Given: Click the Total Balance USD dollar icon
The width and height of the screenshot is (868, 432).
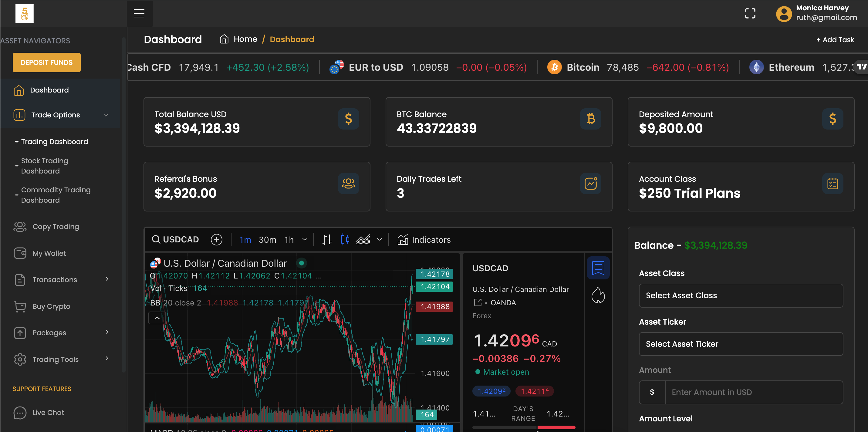Looking at the screenshot, I should [x=348, y=119].
